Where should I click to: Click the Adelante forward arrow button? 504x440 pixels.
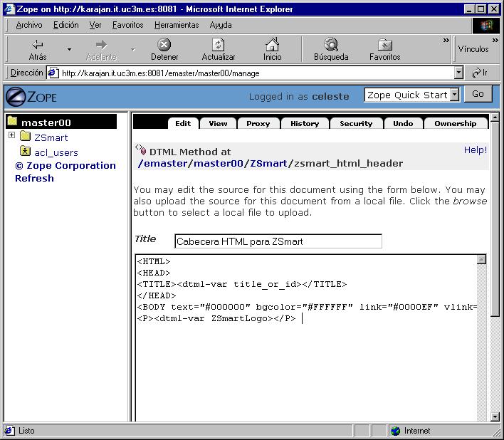(x=101, y=50)
